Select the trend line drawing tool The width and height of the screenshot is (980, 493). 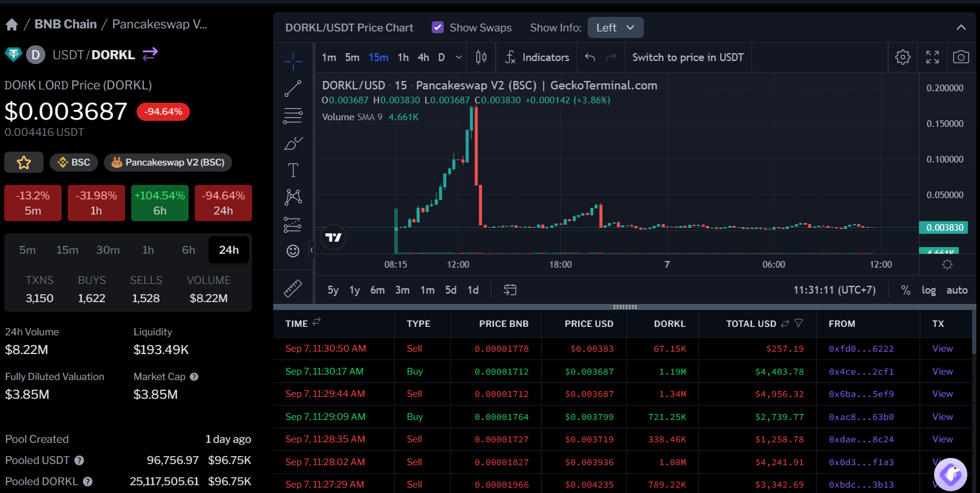point(293,88)
